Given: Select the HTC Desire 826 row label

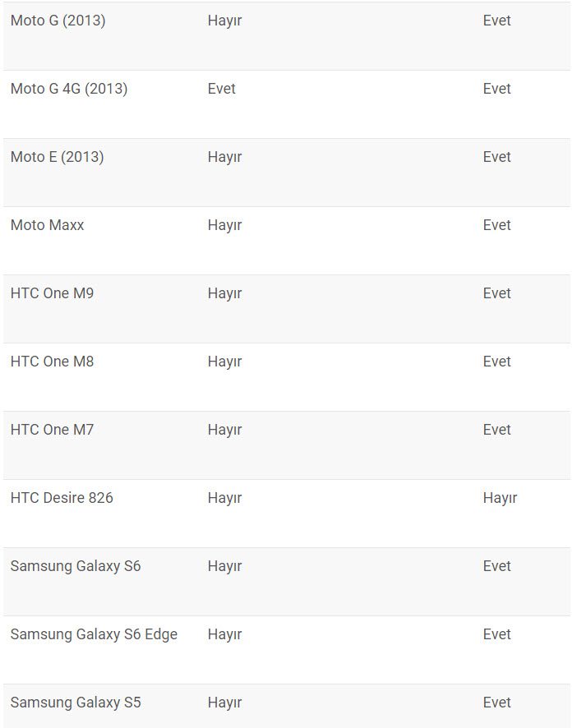Looking at the screenshot, I should click(x=62, y=498).
